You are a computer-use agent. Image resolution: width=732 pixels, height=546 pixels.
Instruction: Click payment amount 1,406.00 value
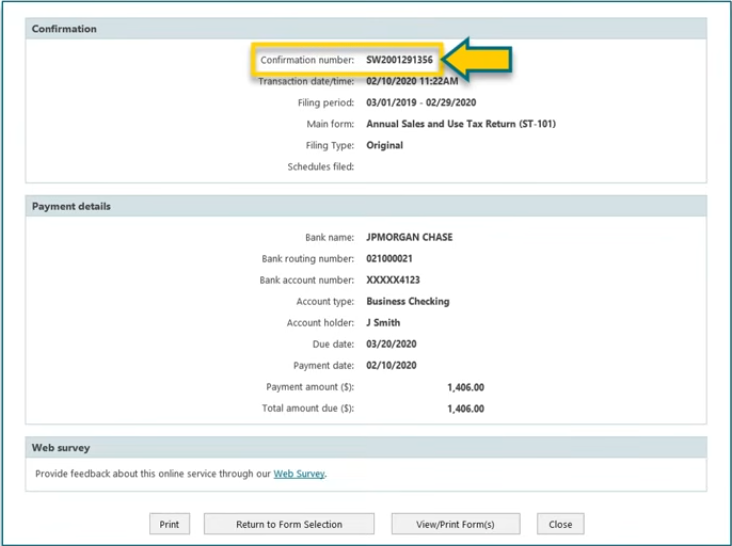(466, 387)
